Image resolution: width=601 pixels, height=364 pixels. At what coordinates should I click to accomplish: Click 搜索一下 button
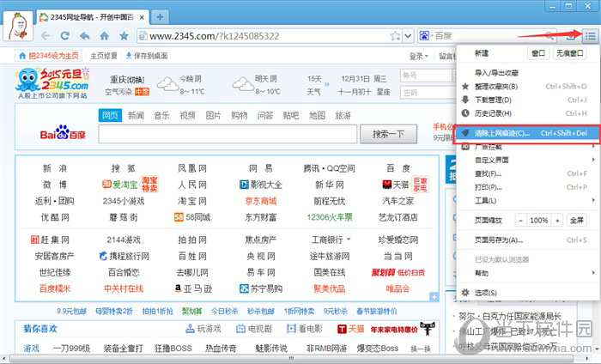[388, 134]
